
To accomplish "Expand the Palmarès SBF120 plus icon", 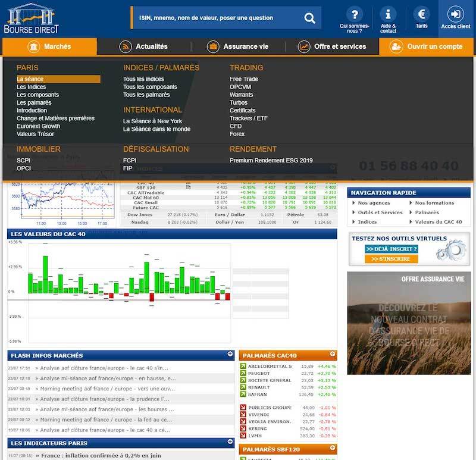I will click(333, 448).
